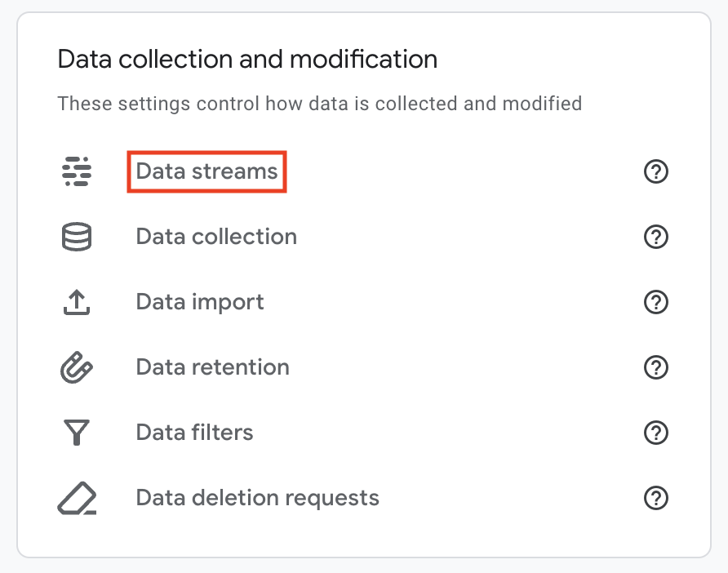Open help for Data filters

655,433
